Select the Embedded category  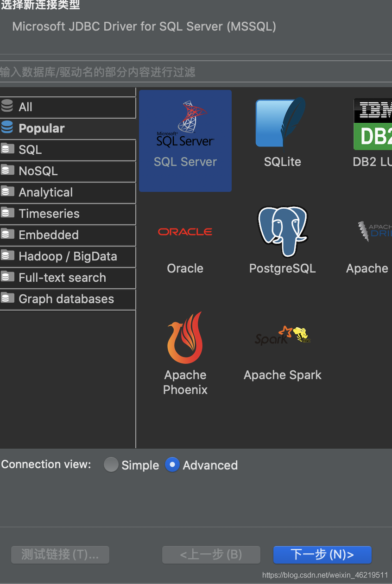coord(68,235)
